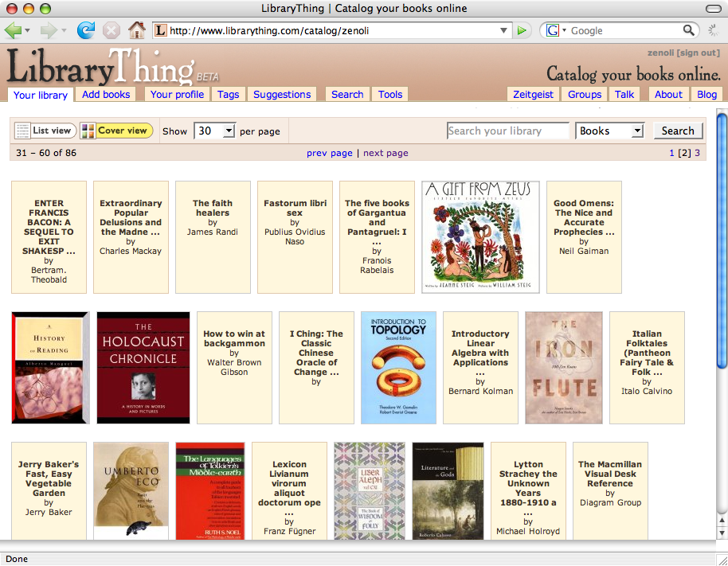
Task: Open the Your library tab
Action: pos(41,95)
